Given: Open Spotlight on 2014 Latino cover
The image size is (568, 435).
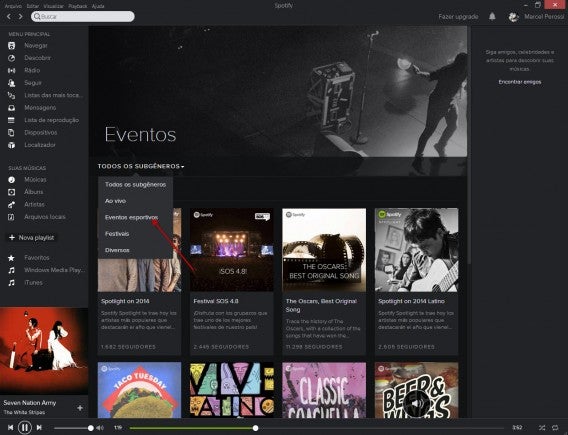Looking at the screenshot, I should coord(417,250).
